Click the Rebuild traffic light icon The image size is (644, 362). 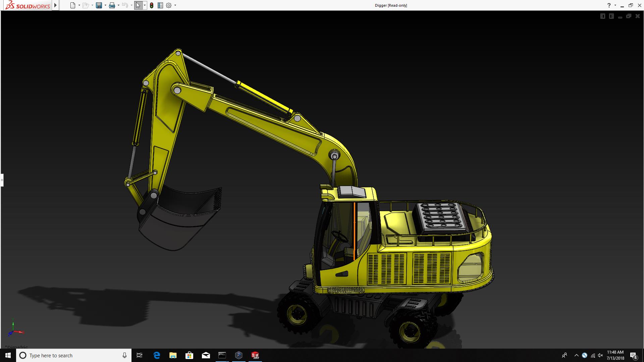(152, 5)
